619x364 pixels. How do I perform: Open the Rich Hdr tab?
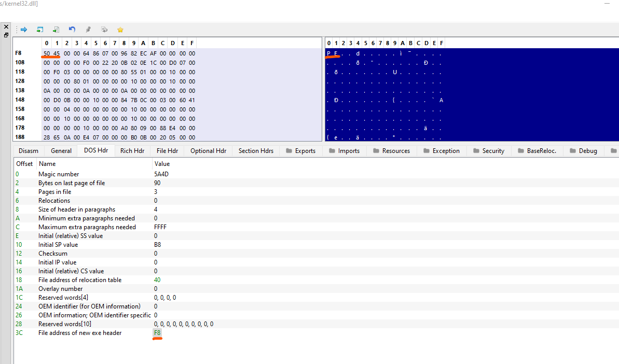coord(132,151)
